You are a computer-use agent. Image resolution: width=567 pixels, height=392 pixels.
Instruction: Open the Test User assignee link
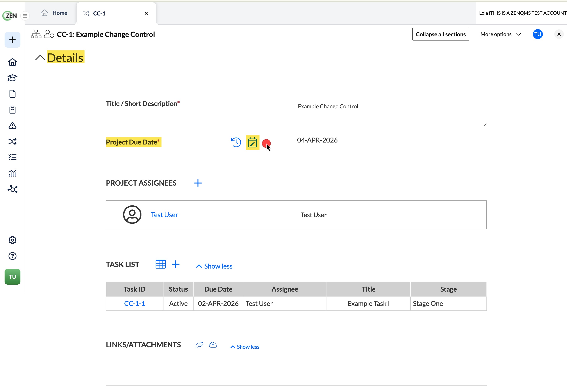[x=164, y=215]
